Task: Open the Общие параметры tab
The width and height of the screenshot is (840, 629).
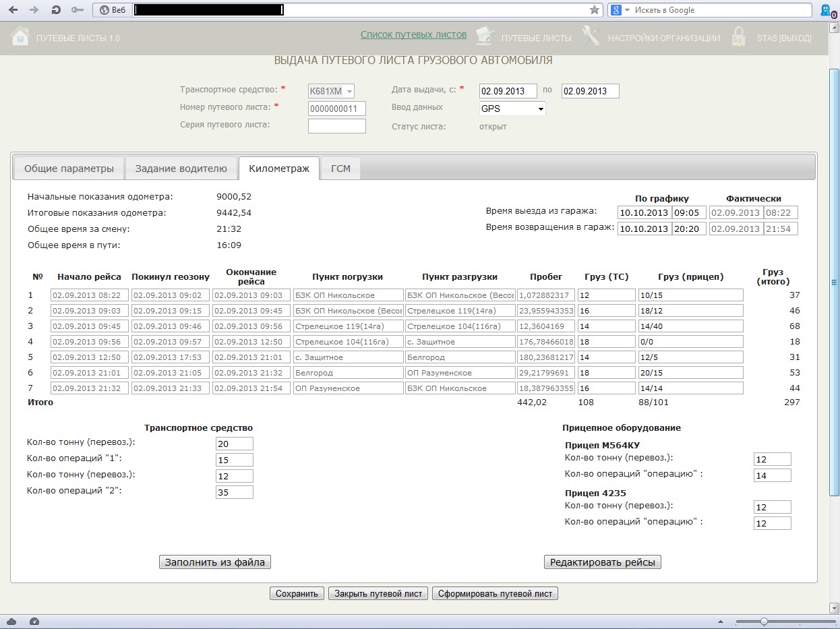Action: click(x=69, y=169)
